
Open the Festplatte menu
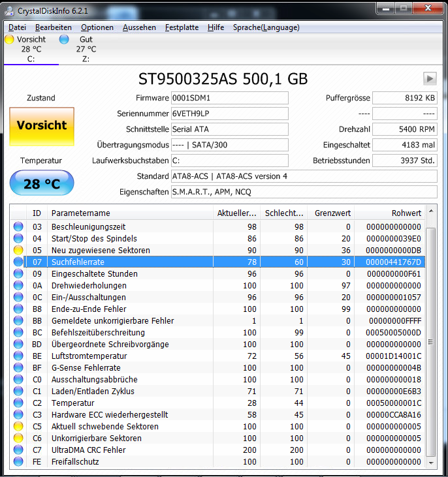click(x=182, y=27)
